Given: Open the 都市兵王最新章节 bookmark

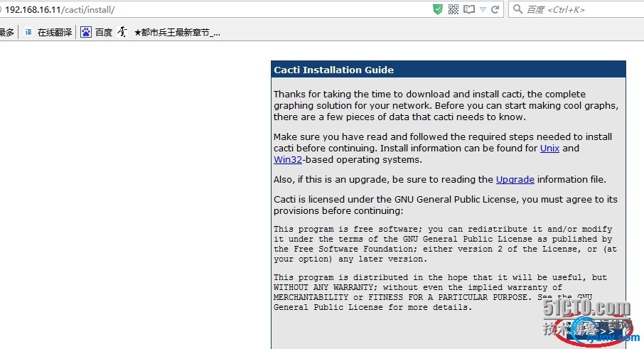Looking at the screenshot, I should pos(177,33).
